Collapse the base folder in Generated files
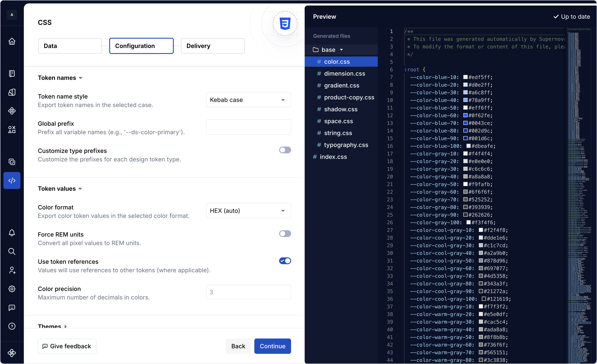 coord(342,50)
